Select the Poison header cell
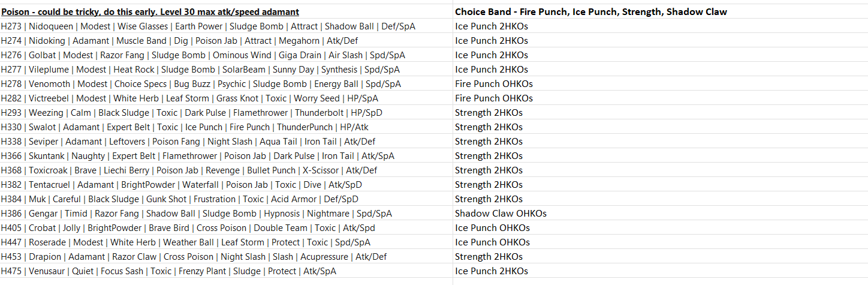868x285 pixels. coord(150,12)
